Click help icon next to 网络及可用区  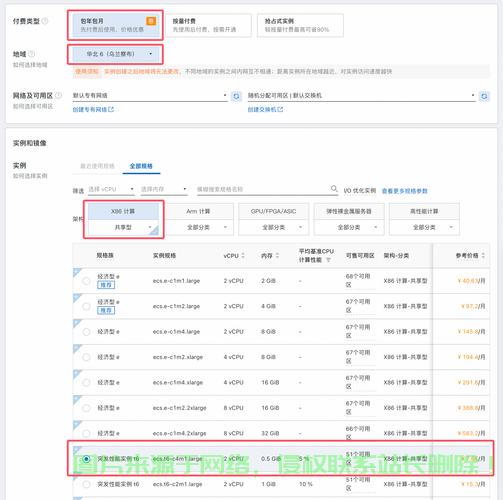click(58, 96)
